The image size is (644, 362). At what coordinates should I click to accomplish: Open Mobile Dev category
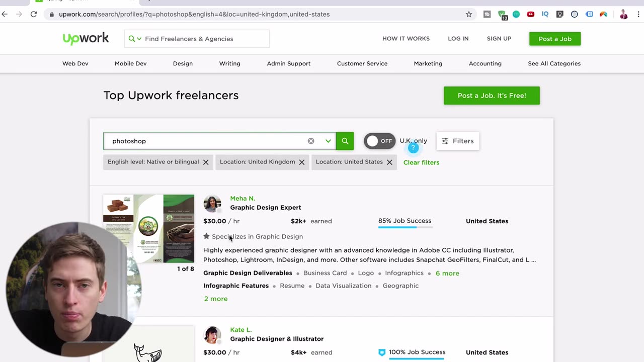point(130,63)
